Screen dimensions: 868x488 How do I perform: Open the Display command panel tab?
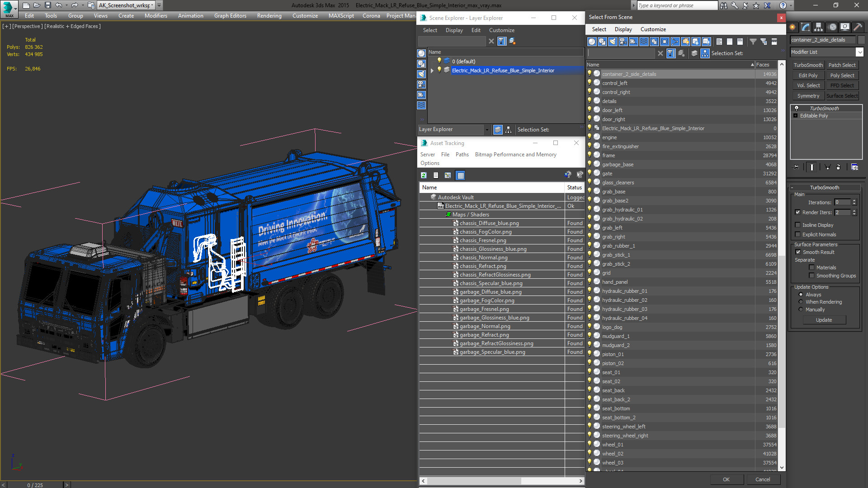[x=844, y=27]
